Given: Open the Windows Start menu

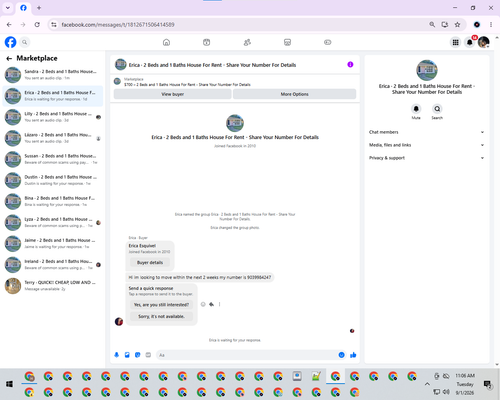Looking at the screenshot, I should (x=9, y=384).
